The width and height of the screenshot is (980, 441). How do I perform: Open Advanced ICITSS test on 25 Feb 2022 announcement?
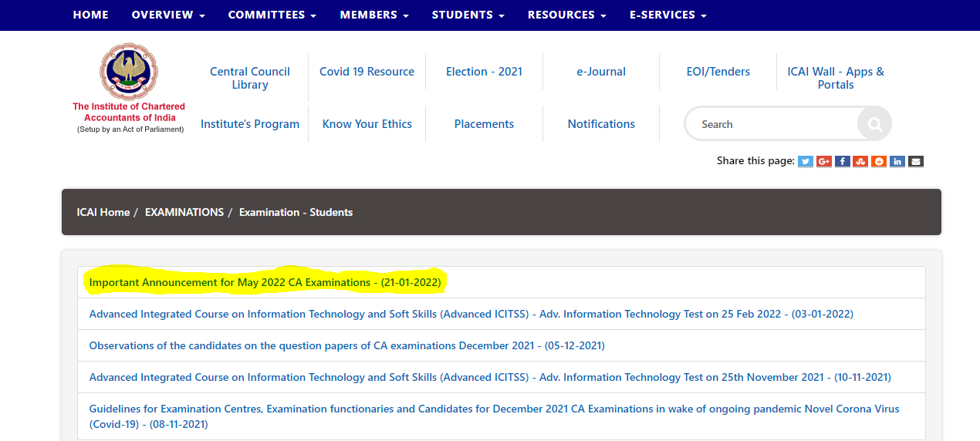tap(471, 315)
